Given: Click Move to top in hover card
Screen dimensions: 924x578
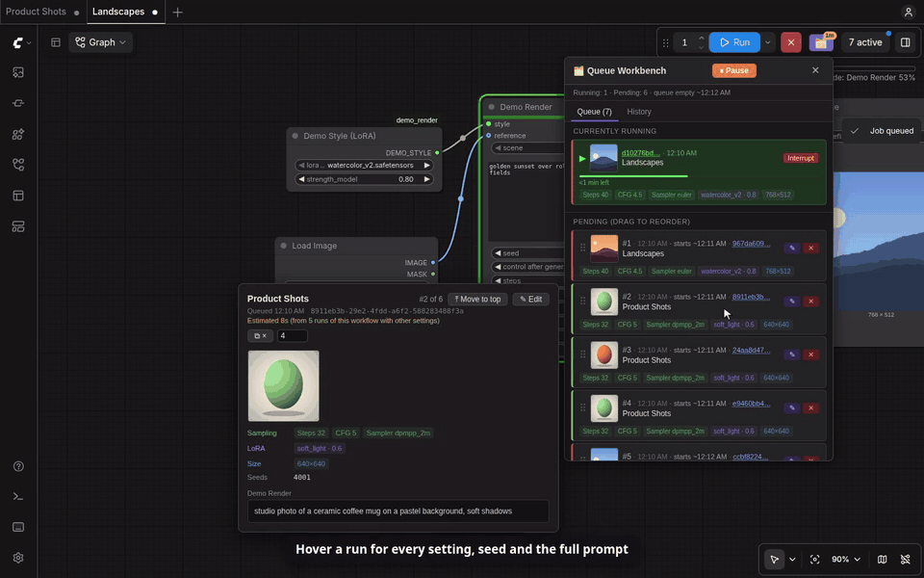Looking at the screenshot, I should click(477, 299).
